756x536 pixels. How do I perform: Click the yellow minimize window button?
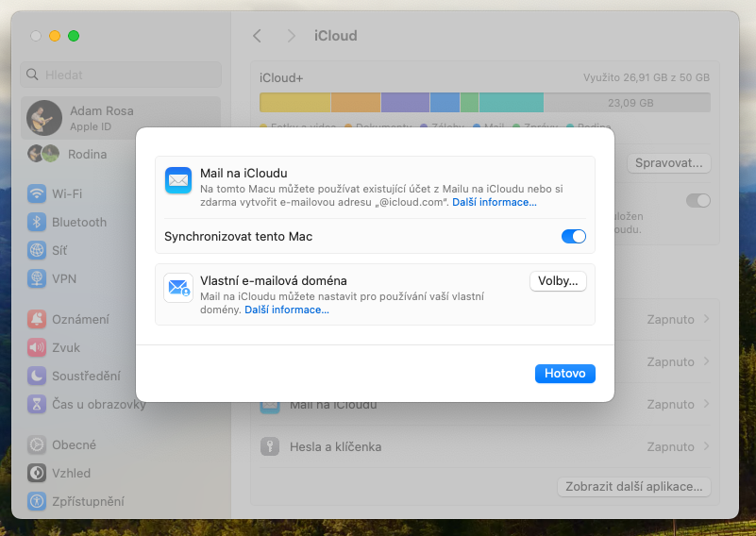click(55, 36)
